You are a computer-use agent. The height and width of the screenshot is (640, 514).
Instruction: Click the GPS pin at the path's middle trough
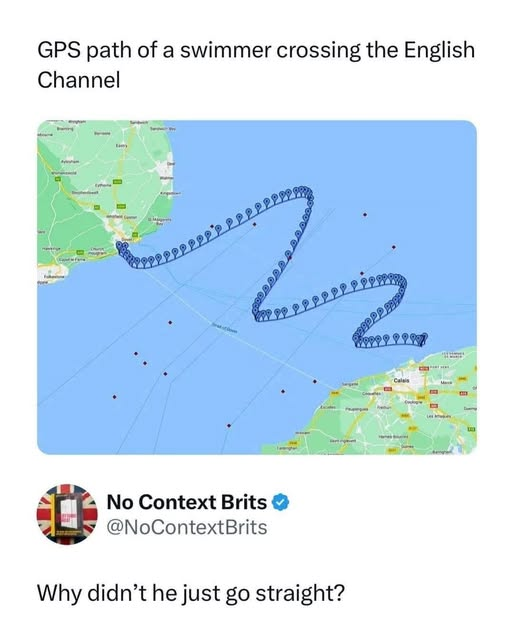(256, 311)
